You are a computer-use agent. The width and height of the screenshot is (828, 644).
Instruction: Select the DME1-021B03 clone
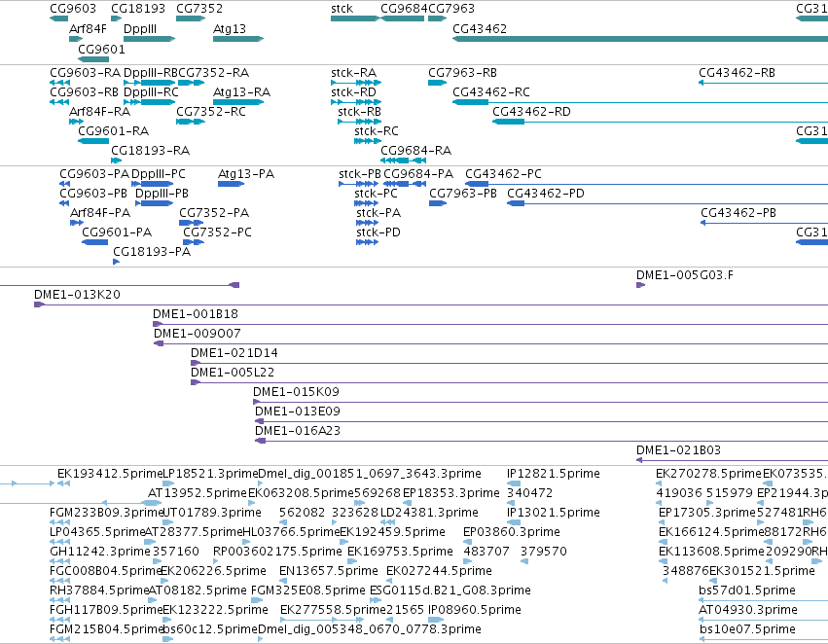tap(732, 461)
